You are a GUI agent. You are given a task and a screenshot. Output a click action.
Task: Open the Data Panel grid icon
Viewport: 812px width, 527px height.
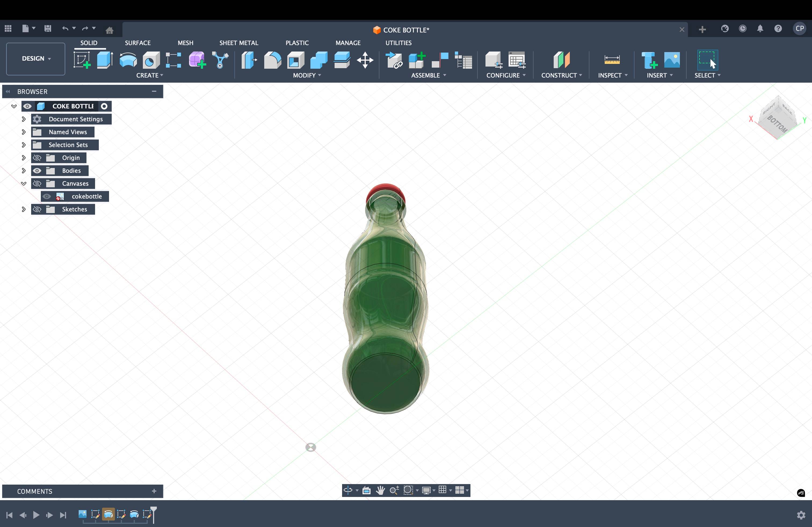coord(8,29)
